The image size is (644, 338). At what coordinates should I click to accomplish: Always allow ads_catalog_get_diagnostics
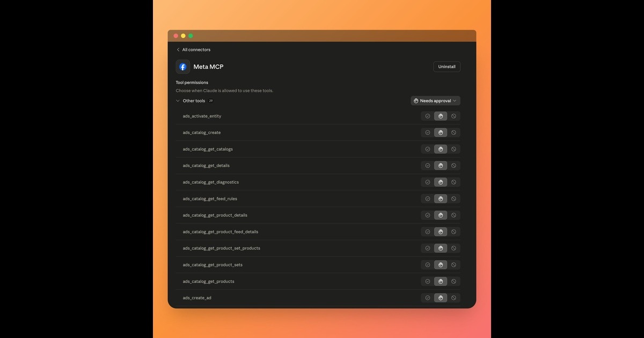tap(428, 182)
